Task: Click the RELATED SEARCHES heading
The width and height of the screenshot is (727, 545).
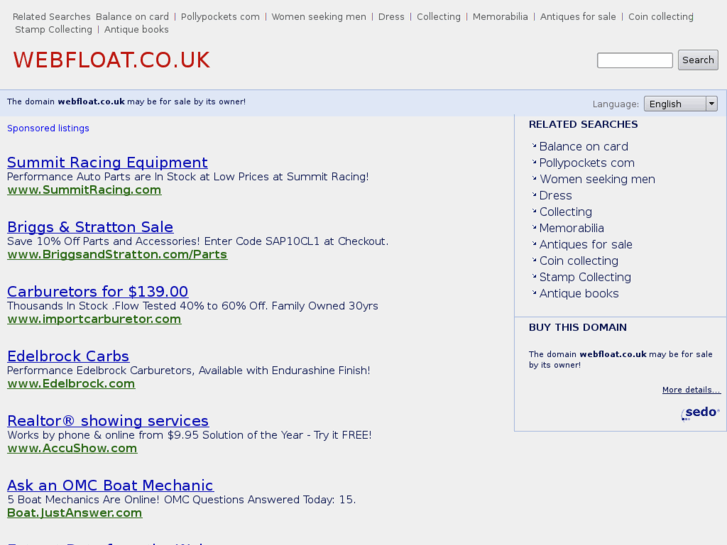Action: [x=583, y=124]
